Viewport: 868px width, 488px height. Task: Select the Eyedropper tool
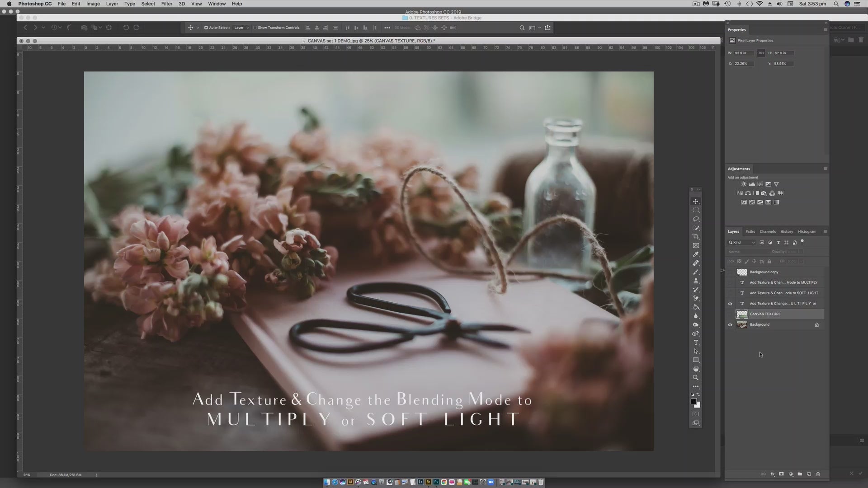(x=696, y=254)
